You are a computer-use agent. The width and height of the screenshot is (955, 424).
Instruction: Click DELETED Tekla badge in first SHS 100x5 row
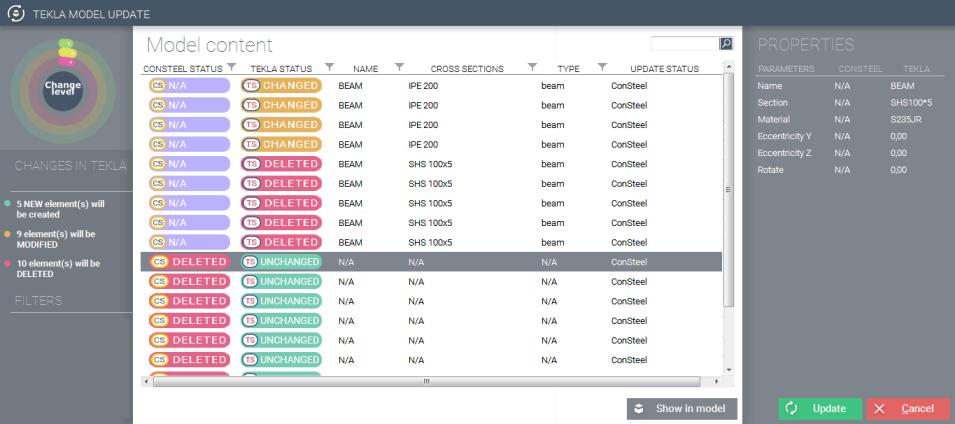[x=281, y=164]
